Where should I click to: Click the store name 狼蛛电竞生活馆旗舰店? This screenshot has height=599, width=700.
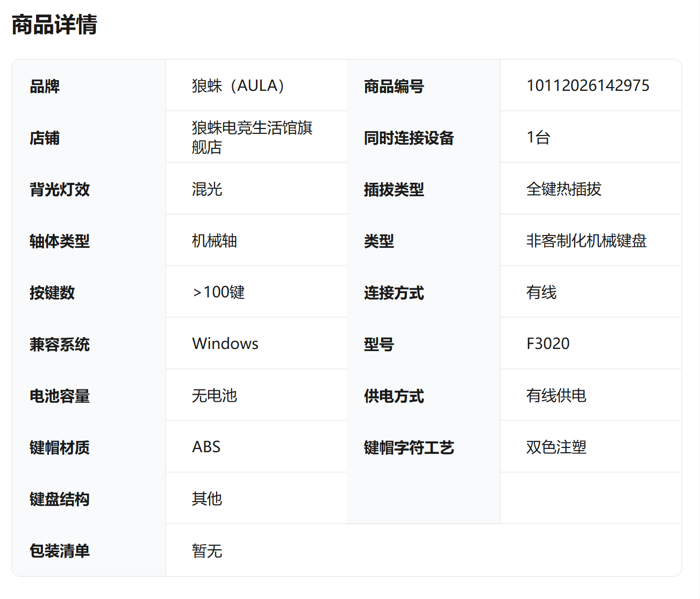click(252, 137)
